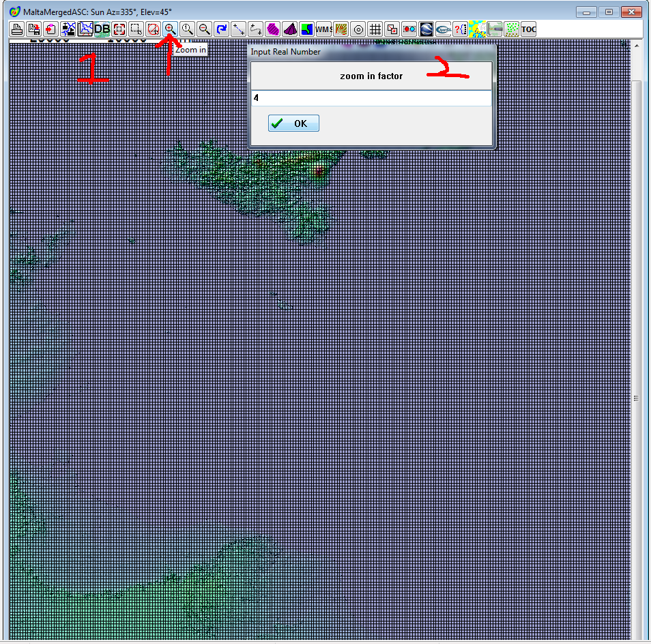The image size is (651, 644).
Task: Toggle the grid hash icon
Action: pos(375,29)
